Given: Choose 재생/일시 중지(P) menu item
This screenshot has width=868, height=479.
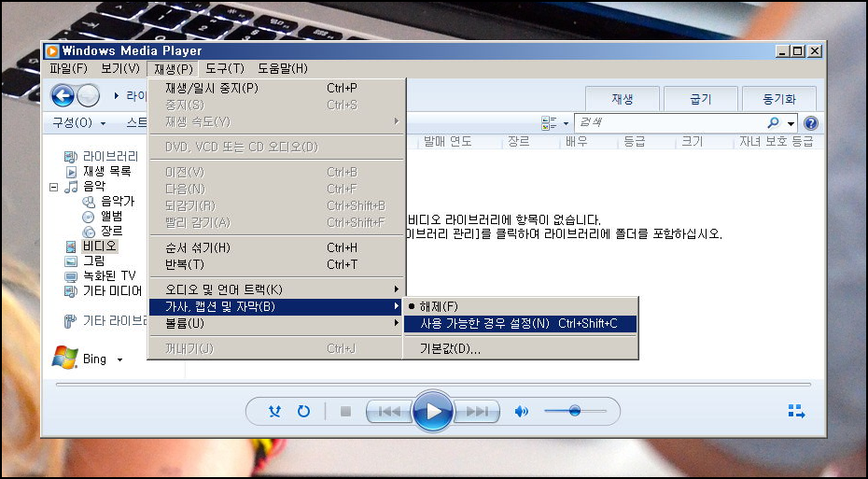Looking at the screenshot, I should 277,88.
